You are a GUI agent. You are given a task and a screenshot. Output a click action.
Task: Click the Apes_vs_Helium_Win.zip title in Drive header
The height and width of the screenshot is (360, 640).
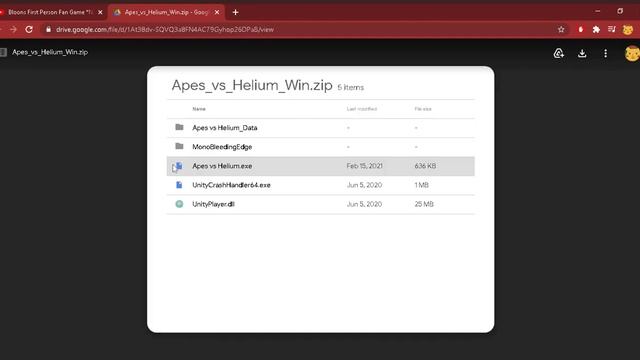pos(50,52)
